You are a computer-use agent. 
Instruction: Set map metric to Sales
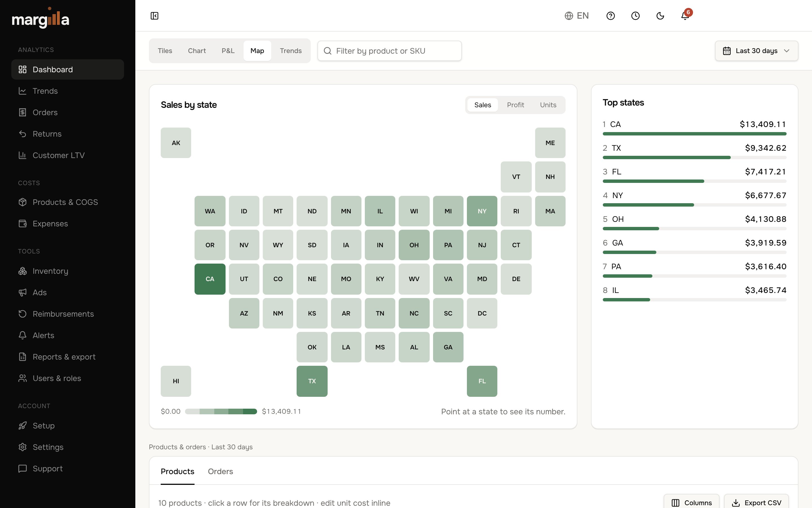tap(482, 105)
